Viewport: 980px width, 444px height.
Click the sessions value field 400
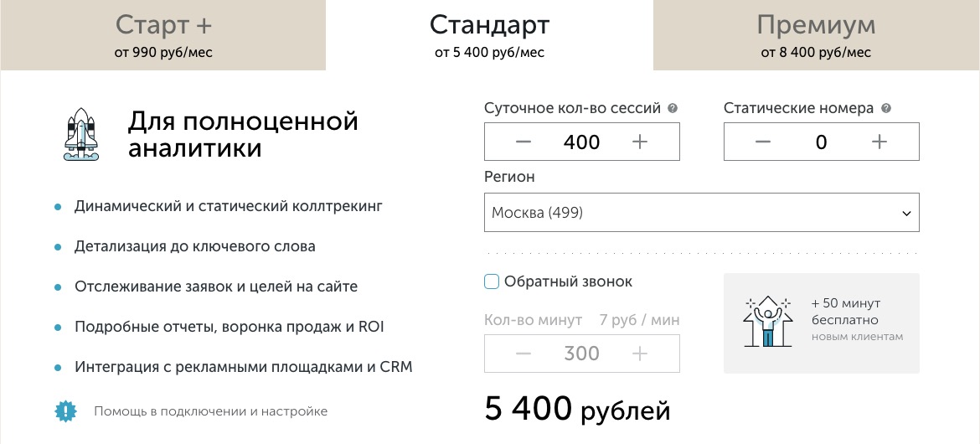coord(581,142)
